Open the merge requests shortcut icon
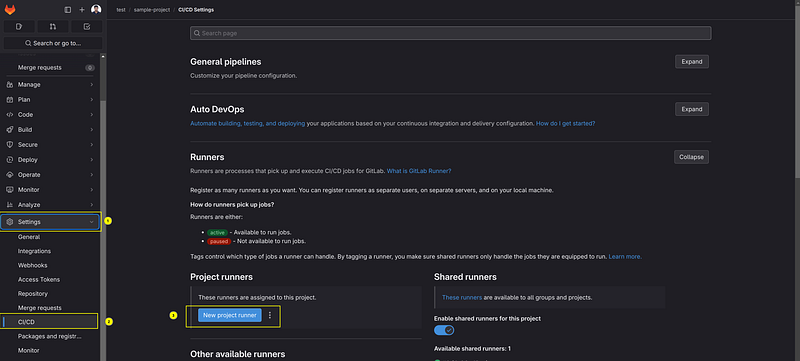Image resolution: width=800 pixels, height=361 pixels. coord(53,27)
